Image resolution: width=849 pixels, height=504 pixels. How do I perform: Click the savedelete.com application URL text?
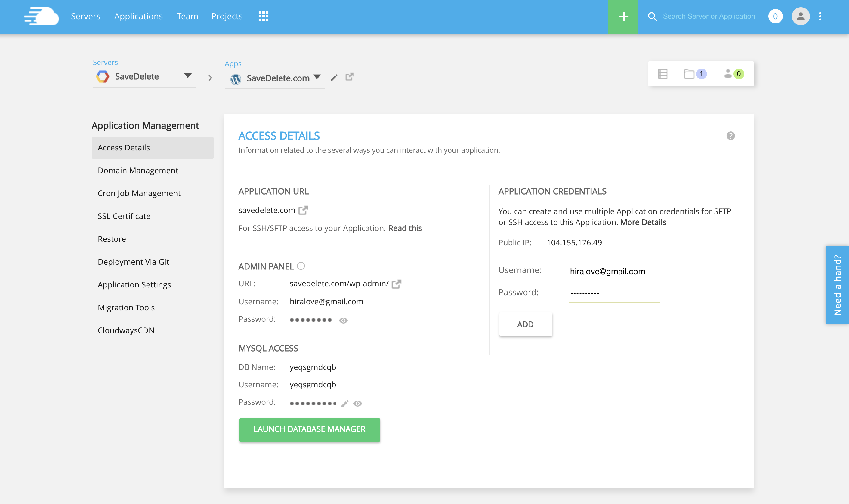click(267, 210)
